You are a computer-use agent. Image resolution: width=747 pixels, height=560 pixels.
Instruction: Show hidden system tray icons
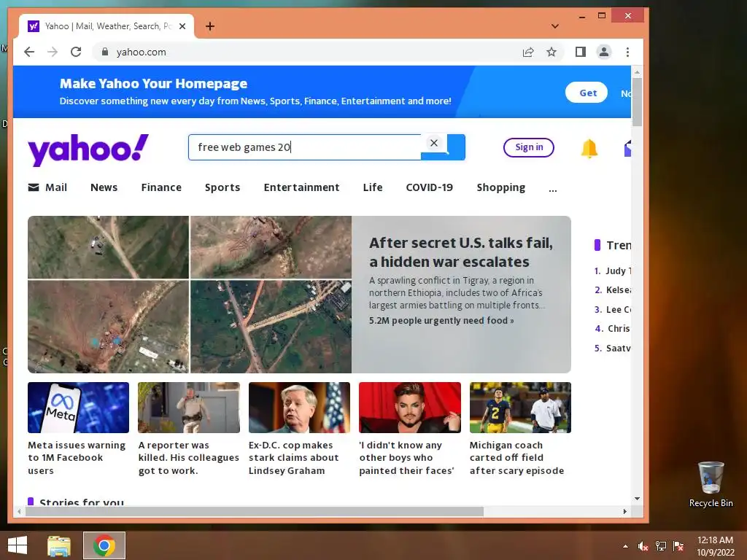pos(625,546)
